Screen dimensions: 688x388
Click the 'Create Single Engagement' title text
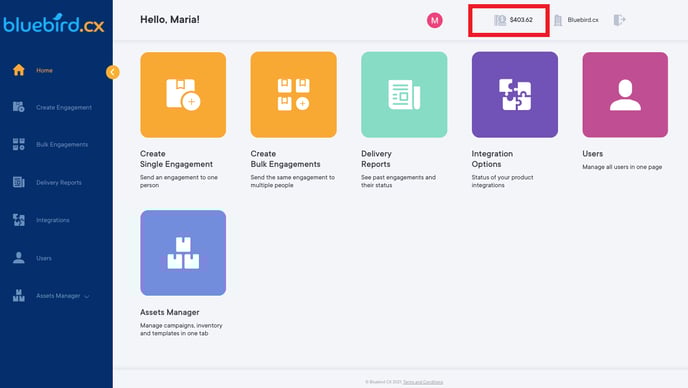(x=176, y=159)
